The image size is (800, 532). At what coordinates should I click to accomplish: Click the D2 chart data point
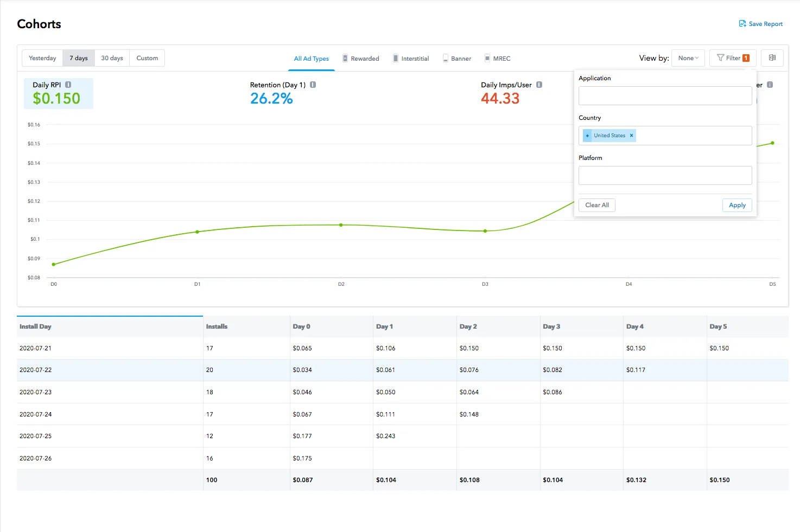[341, 225]
